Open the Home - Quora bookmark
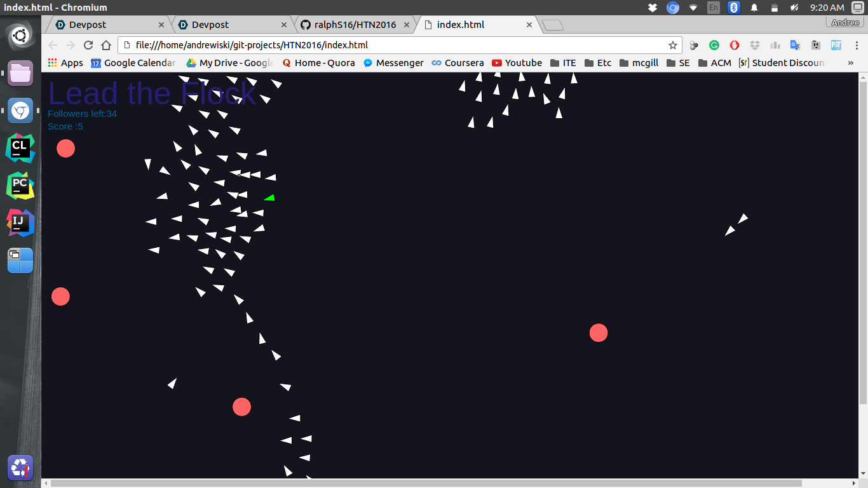 (x=318, y=63)
